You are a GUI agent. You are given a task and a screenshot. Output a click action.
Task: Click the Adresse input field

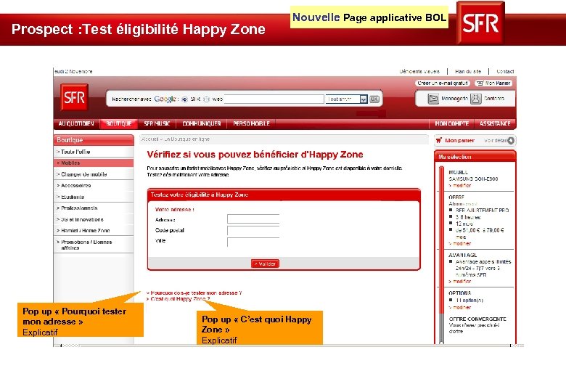click(253, 219)
